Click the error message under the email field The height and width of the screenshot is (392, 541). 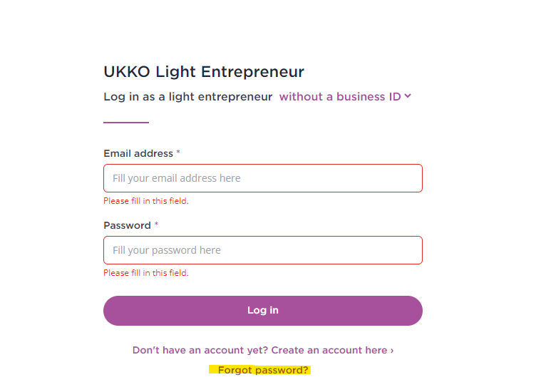[146, 201]
